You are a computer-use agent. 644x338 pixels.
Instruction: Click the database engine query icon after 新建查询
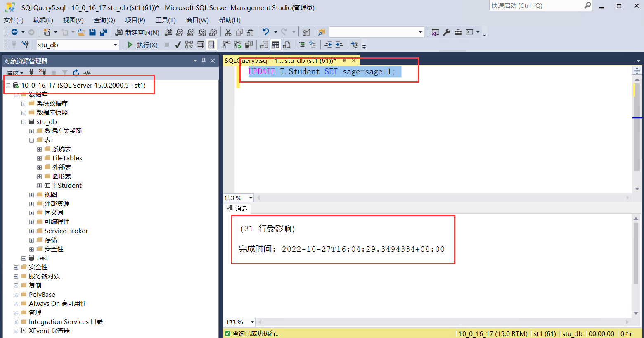pos(168,32)
